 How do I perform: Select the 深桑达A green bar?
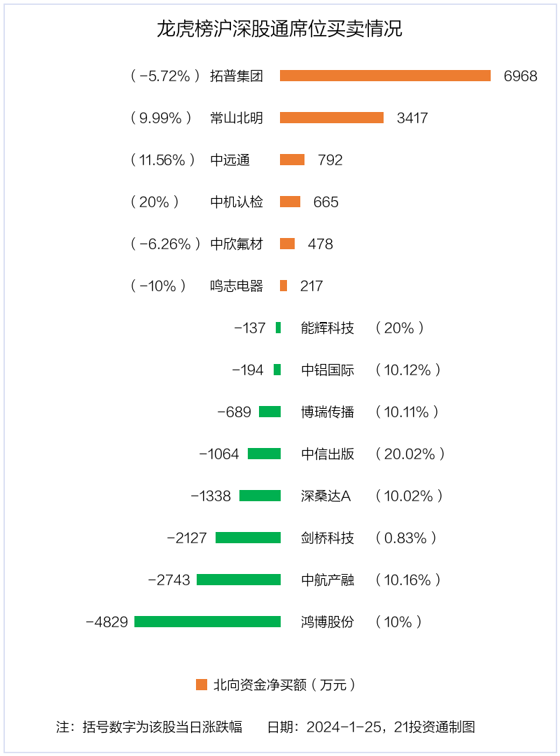pos(260,496)
